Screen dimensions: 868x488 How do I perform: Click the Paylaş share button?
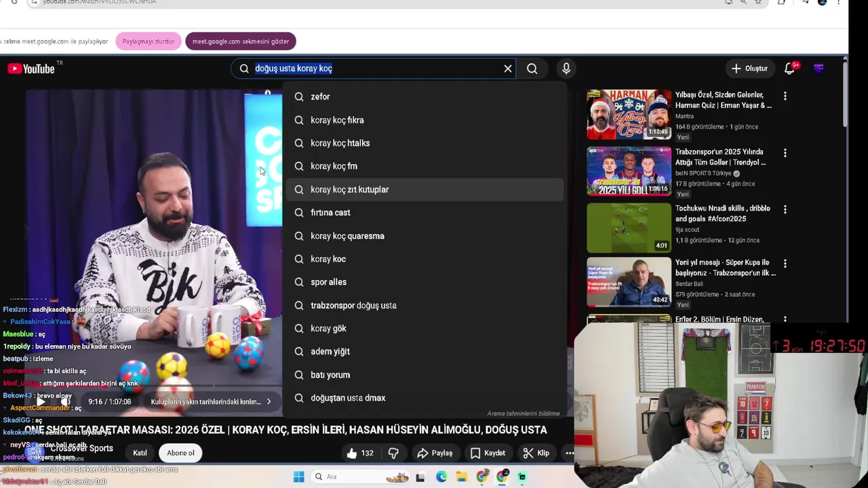(x=435, y=453)
